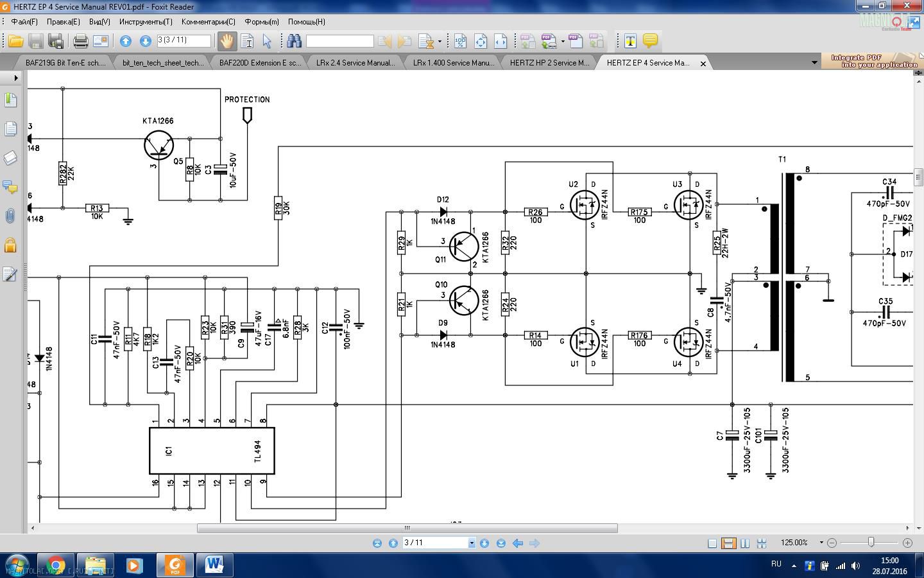Open the Bookmarks panel icon
Screen dimensions: 924x578
[10, 100]
